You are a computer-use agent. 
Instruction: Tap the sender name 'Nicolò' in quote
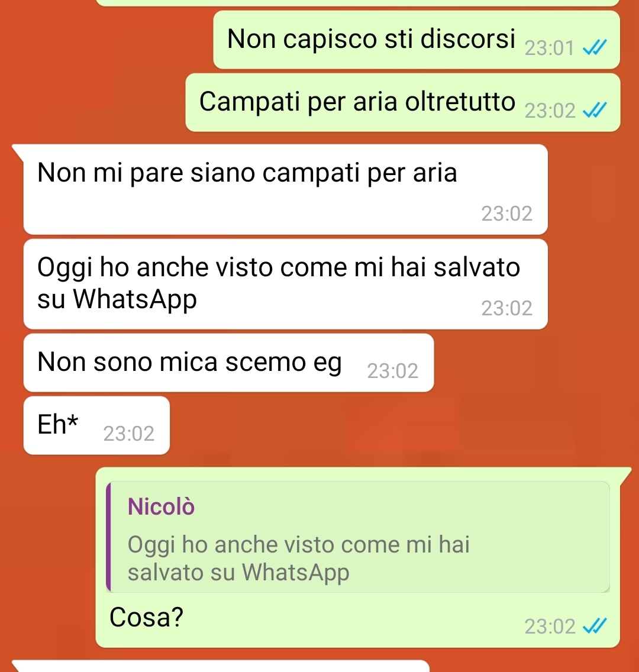point(161,506)
